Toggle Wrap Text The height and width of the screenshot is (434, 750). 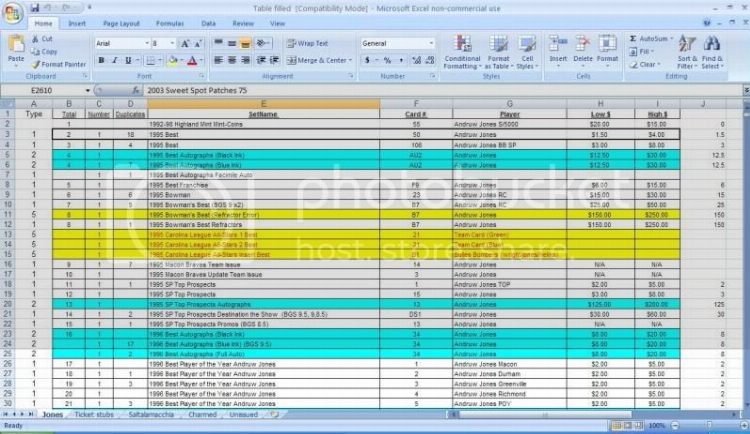point(307,43)
